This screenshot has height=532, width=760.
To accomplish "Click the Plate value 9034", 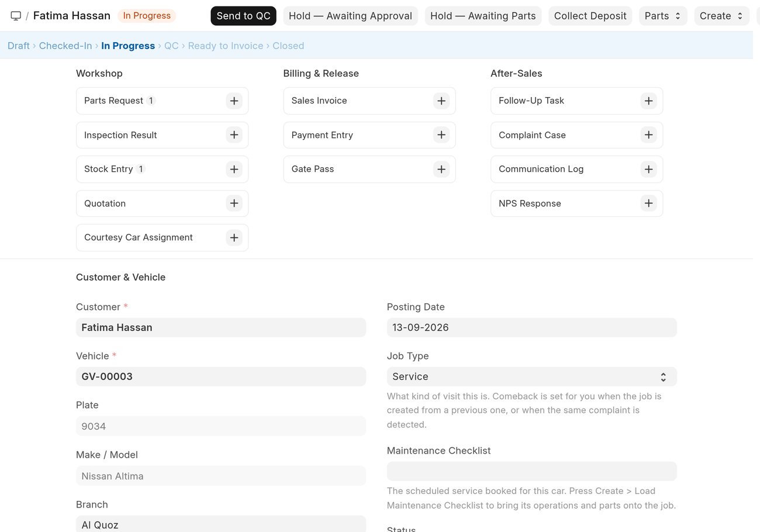I will pyautogui.click(x=221, y=426).
